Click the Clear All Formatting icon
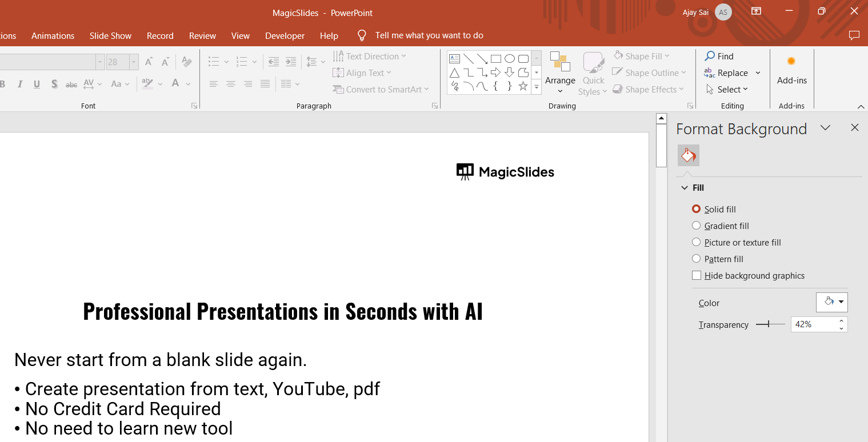This screenshot has width=868, height=442. tap(186, 62)
